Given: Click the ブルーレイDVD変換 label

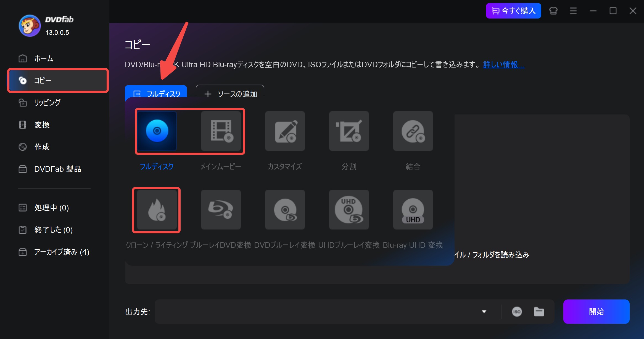Looking at the screenshot, I should [221, 245].
